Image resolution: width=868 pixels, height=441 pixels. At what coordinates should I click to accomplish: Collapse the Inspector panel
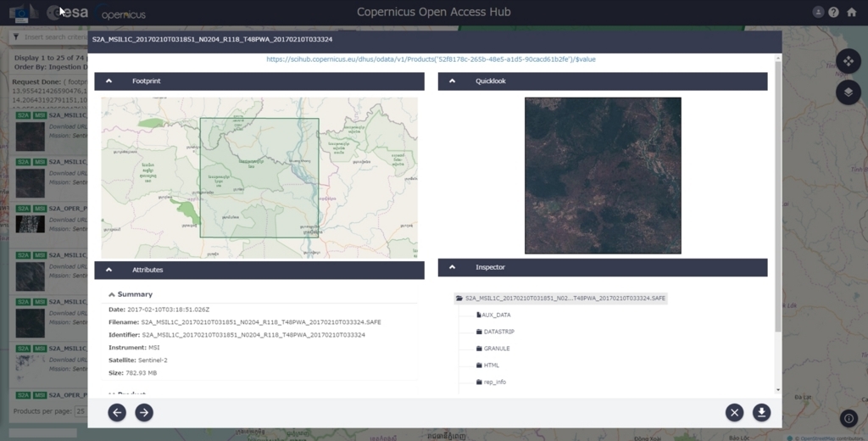(453, 267)
